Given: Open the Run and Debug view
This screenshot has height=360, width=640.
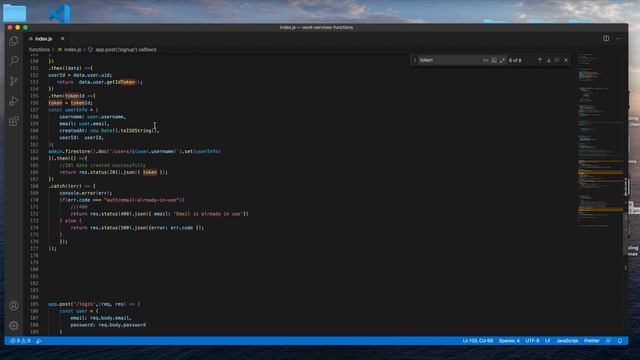Looking at the screenshot, I should [x=13, y=101].
